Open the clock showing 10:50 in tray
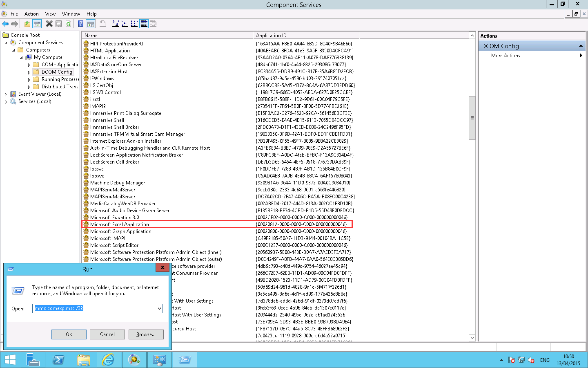Screen dimensions: 588x368 click(x=568, y=360)
